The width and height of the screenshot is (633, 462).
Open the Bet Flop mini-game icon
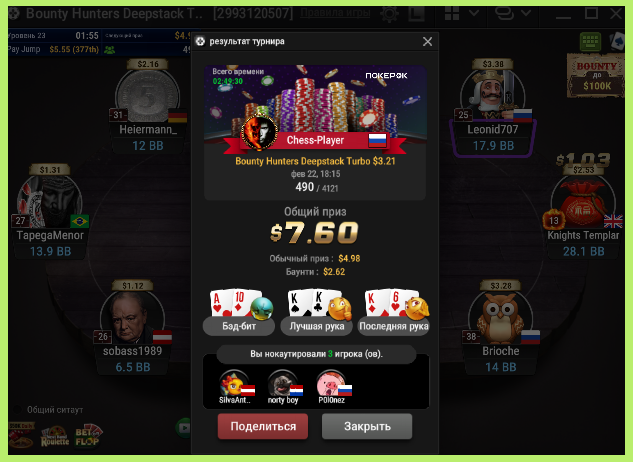pyautogui.click(x=88, y=436)
